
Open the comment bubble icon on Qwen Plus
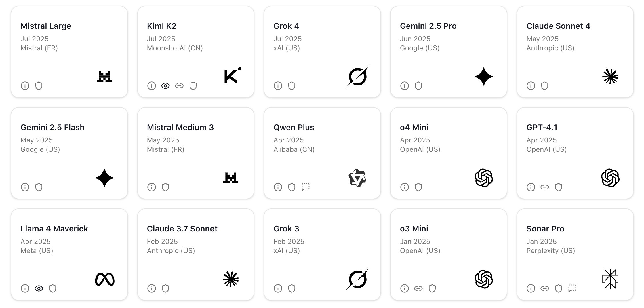click(x=305, y=187)
